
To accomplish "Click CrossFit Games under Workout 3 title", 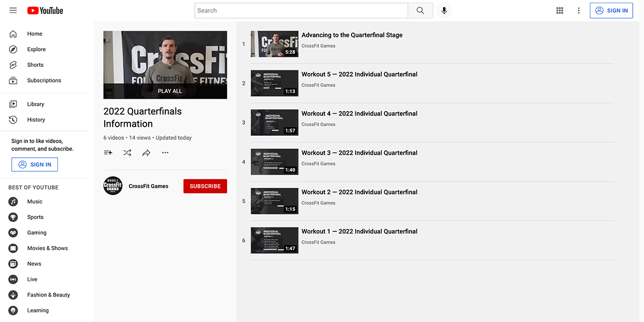I will click(x=318, y=164).
